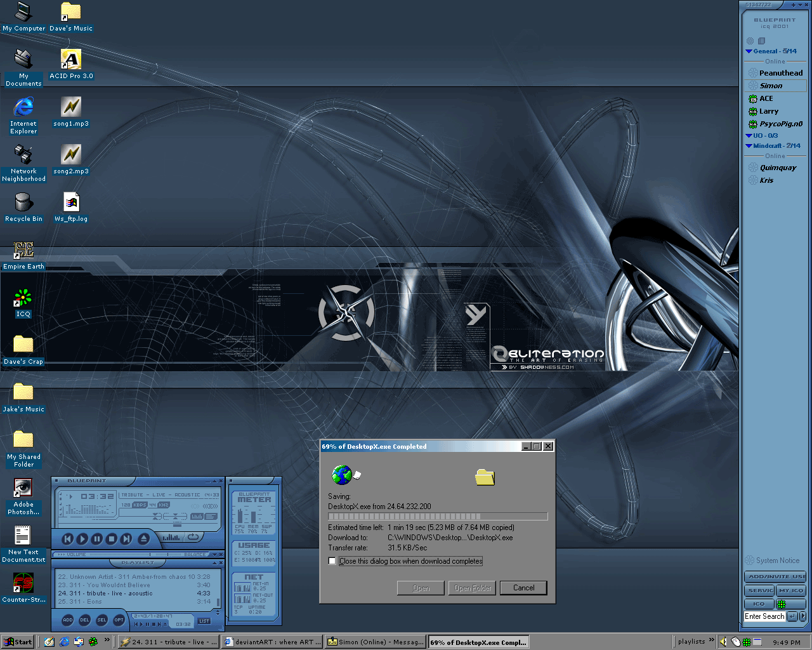Switch to deviantART taskbar window
The image size is (812, 650).
(x=272, y=642)
